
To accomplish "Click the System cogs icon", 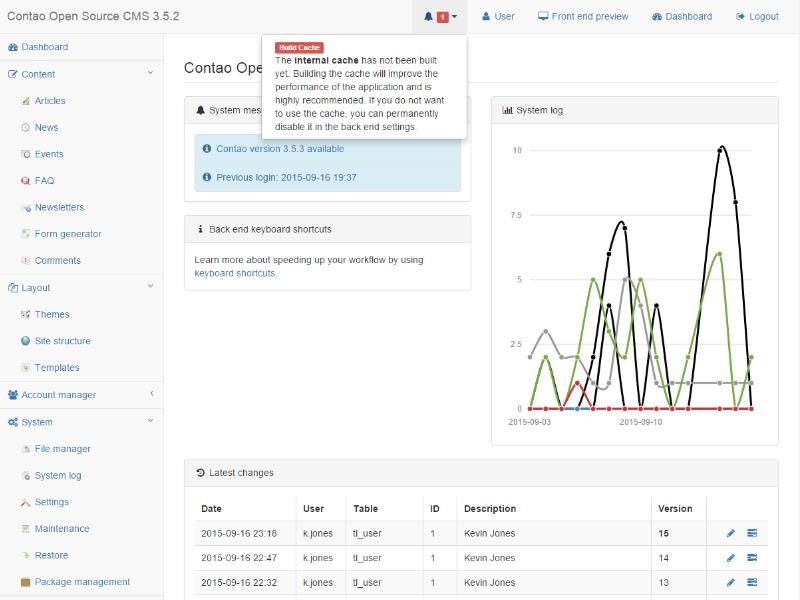I will 13,422.
